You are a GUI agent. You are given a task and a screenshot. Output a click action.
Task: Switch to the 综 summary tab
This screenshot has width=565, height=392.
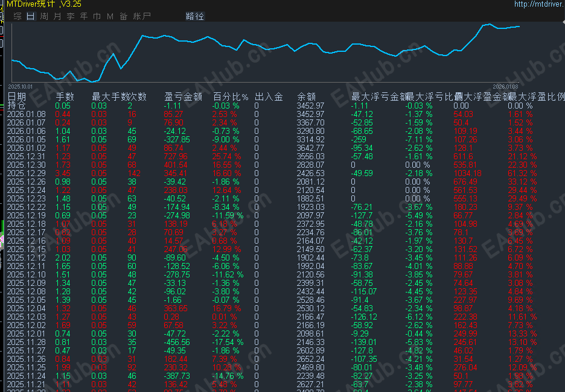click(18, 16)
